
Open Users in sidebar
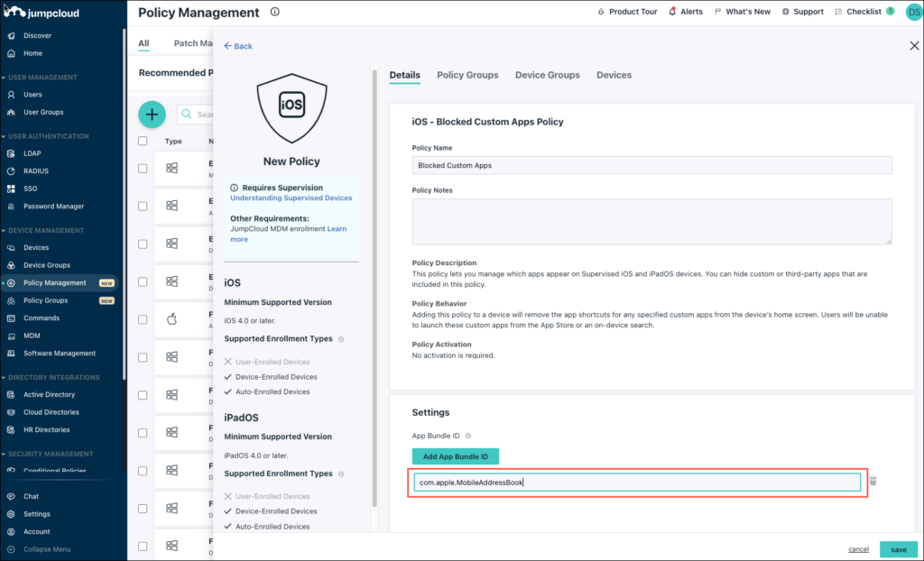[x=32, y=95]
